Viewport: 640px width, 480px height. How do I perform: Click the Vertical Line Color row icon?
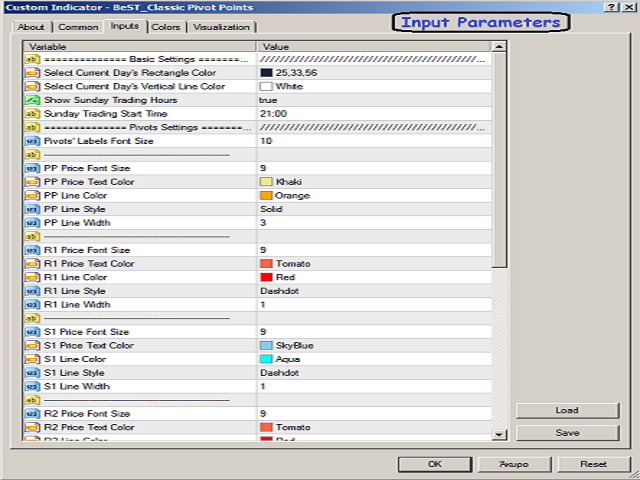pyautogui.click(x=32, y=87)
